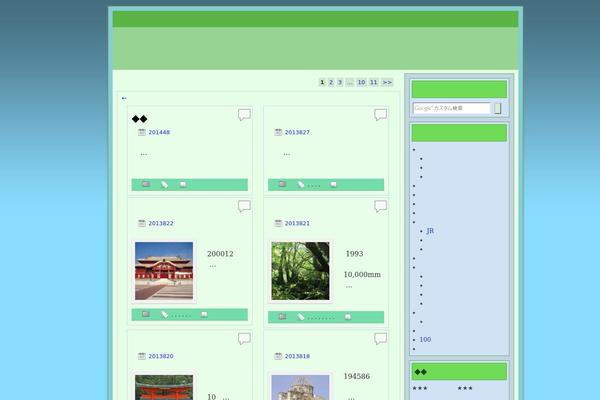Open comments bubble on the 2013822 post
The width and height of the screenshot is (600, 400).
point(244,206)
